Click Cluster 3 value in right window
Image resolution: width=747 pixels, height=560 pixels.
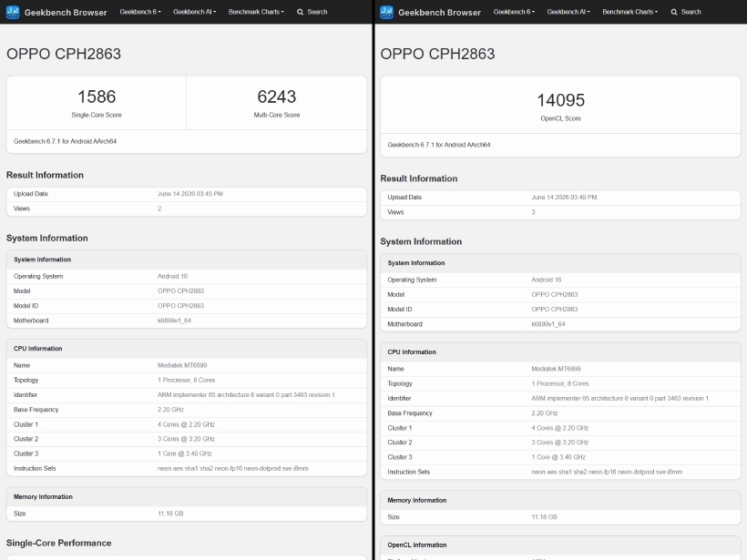[558, 457]
